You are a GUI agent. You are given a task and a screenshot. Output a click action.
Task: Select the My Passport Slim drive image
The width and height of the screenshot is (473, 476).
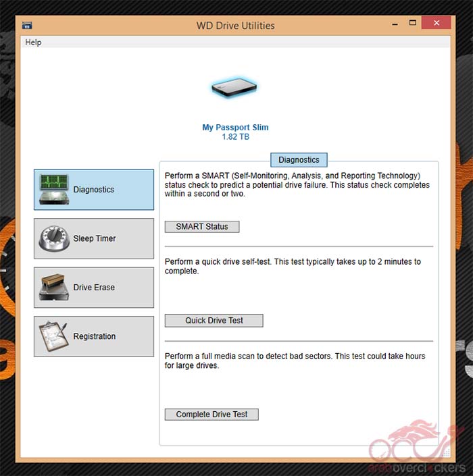234,87
